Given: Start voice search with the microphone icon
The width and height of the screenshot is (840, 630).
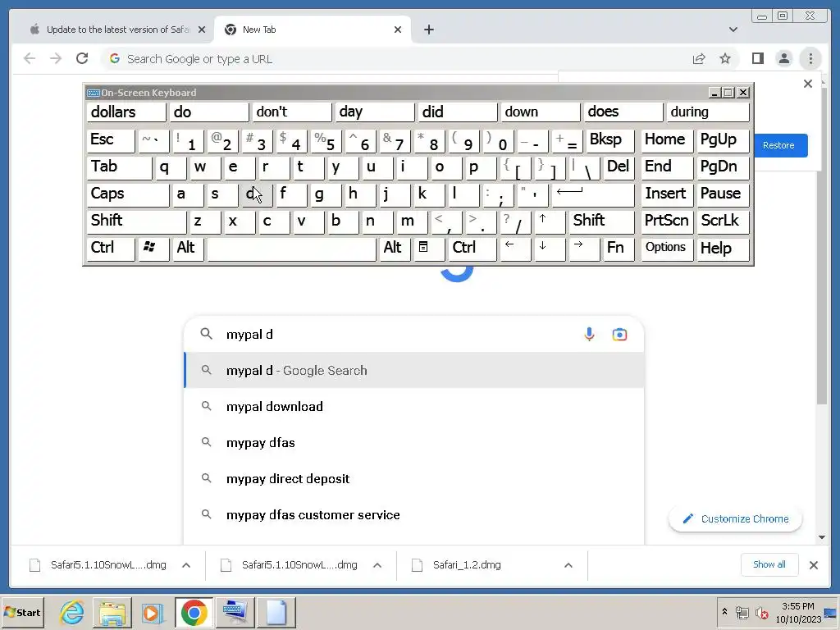Looking at the screenshot, I should tap(589, 335).
